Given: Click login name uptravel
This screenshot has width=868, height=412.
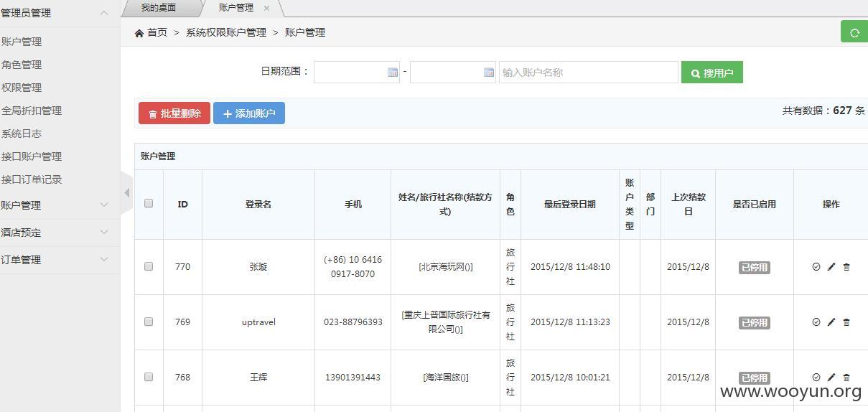Looking at the screenshot, I should click(258, 322).
